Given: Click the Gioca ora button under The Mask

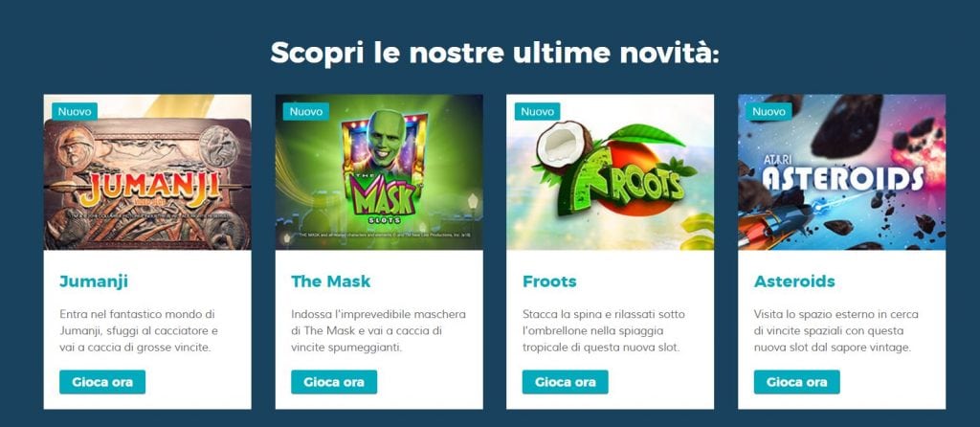Looking at the screenshot, I should [x=334, y=382].
